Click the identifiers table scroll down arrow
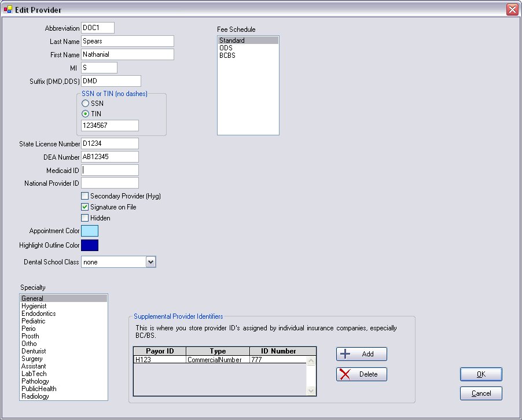This screenshot has width=522, height=420. click(x=311, y=391)
